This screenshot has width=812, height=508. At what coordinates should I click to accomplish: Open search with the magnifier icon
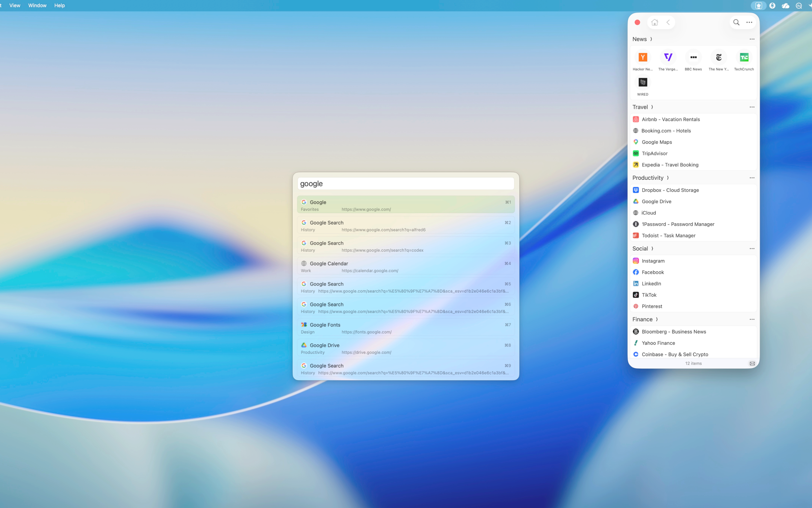click(736, 23)
